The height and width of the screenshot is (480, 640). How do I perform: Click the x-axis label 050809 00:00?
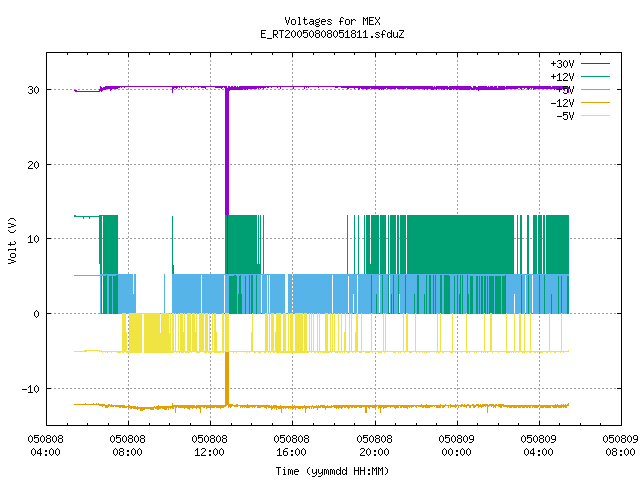pos(456,445)
